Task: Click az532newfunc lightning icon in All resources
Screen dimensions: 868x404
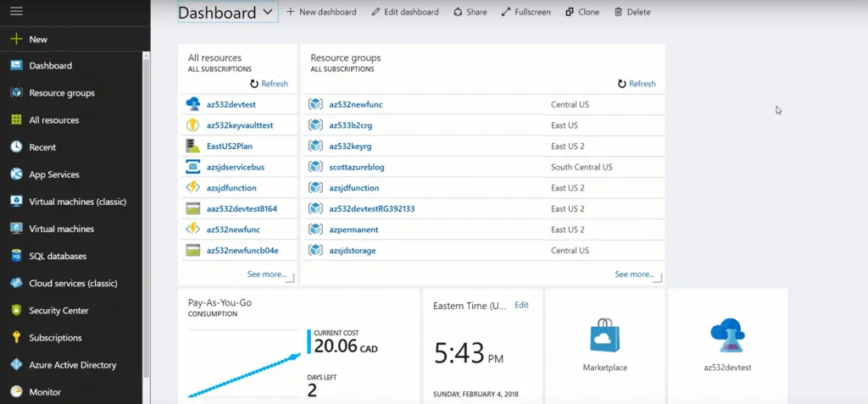Action: [x=192, y=230]
